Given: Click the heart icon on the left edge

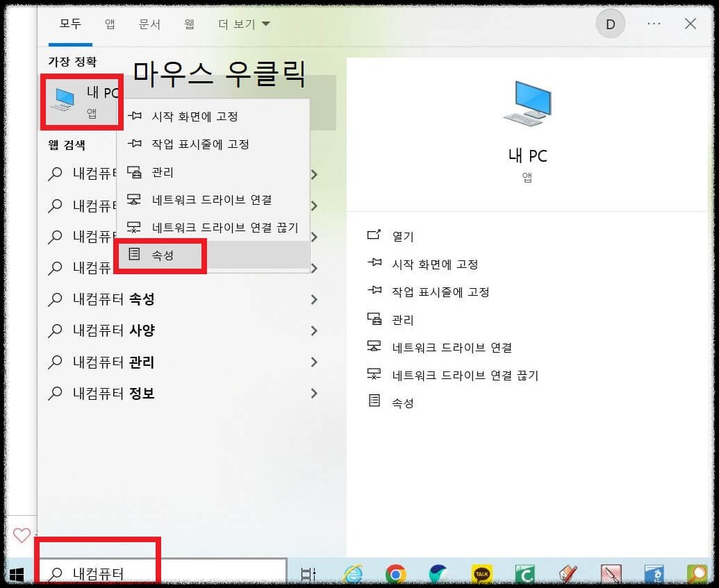Looking at the screenshot, I should 22,535.
